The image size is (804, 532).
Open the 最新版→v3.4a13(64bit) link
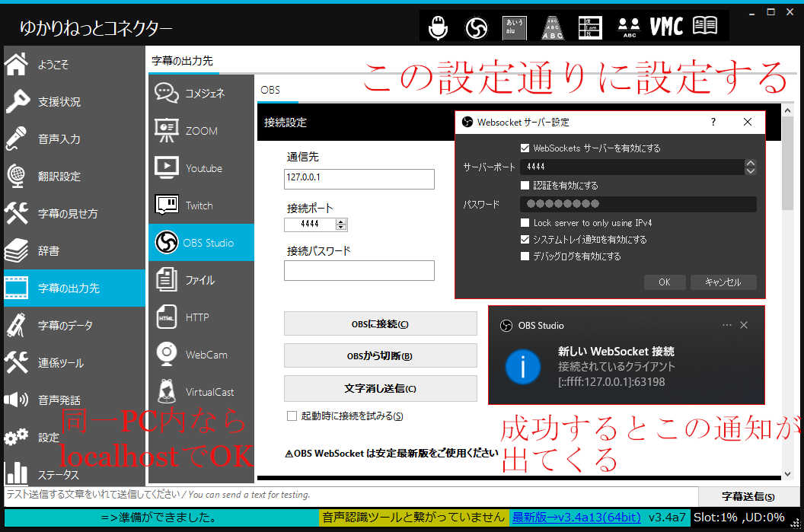(576, 517)
